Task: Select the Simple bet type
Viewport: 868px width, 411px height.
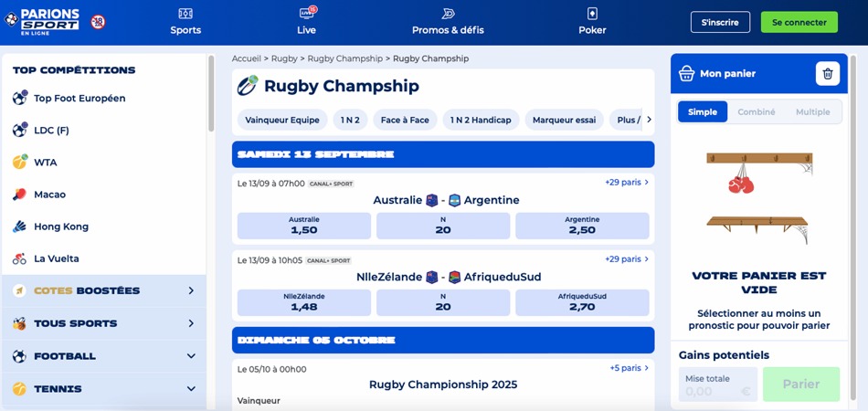Action: click(x=703, y=111)
